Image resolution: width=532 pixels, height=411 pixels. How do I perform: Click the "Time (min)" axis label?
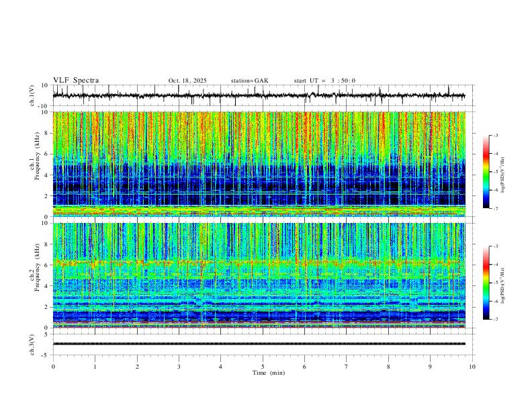coord(269,373)
